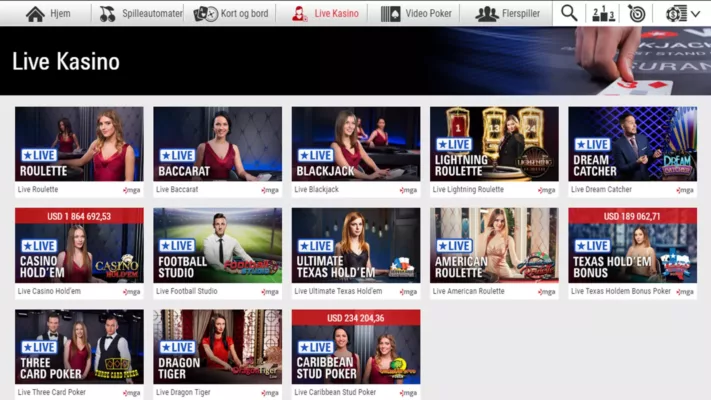Open Dream Catcher game thumbnail
The image size is (711, 400).
633,144
